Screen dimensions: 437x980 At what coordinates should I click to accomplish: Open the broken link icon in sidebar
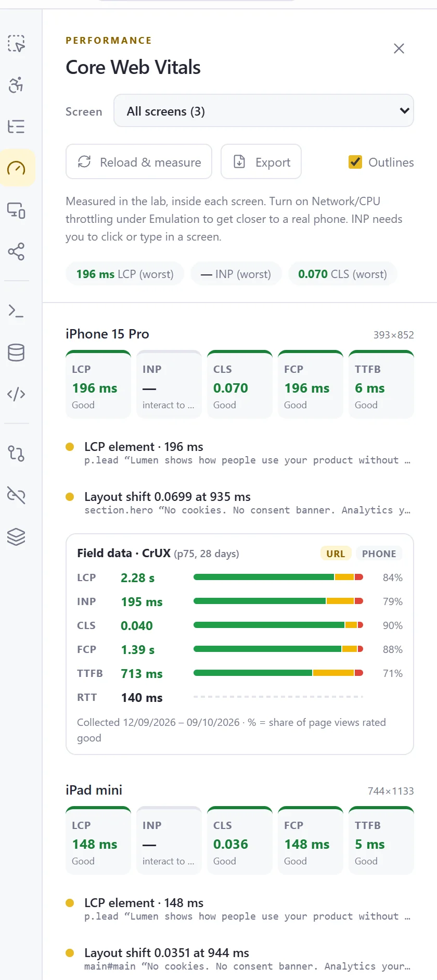pos(16,495)
